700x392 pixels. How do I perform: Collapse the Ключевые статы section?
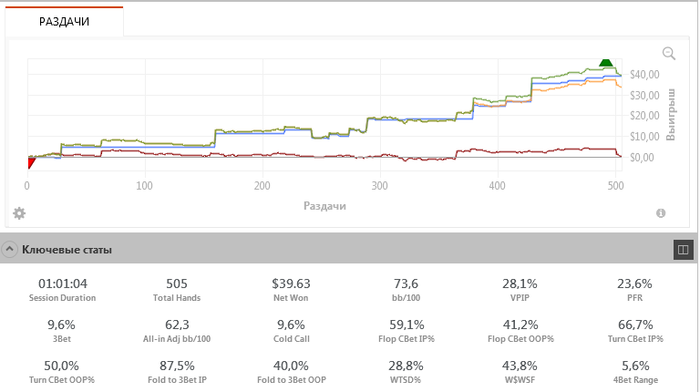coord(9,249)
